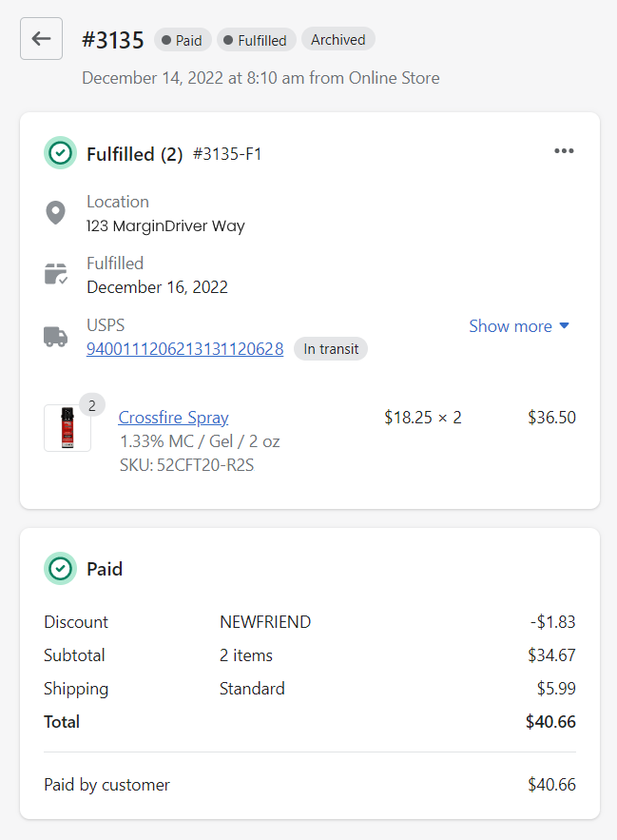This screenshot has width=617, height=840.
Task: Follow the USPS tracking number link
Action: (184, 348)
